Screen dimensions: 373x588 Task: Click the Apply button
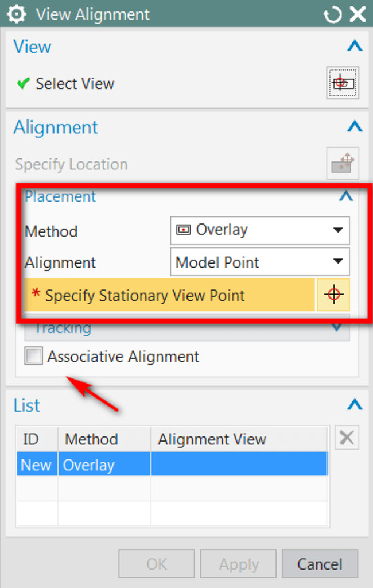(x=238, y=563)
